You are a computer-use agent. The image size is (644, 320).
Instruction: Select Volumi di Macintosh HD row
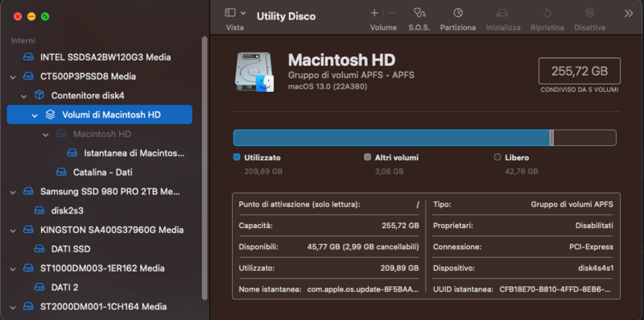coord(99,114)
